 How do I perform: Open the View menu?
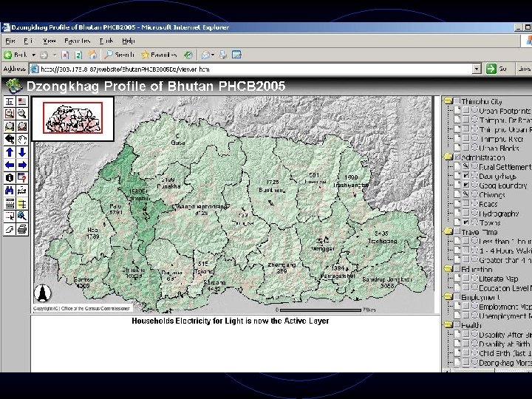50,41
